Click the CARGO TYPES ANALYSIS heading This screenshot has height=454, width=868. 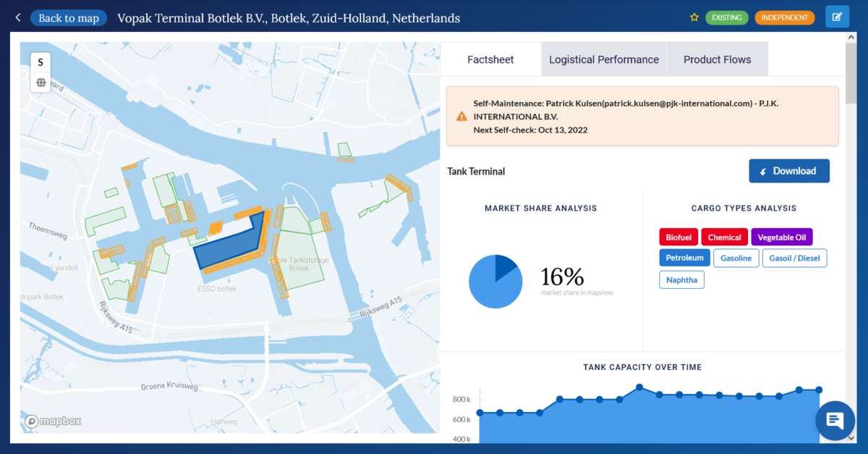[x=744, y=209]
